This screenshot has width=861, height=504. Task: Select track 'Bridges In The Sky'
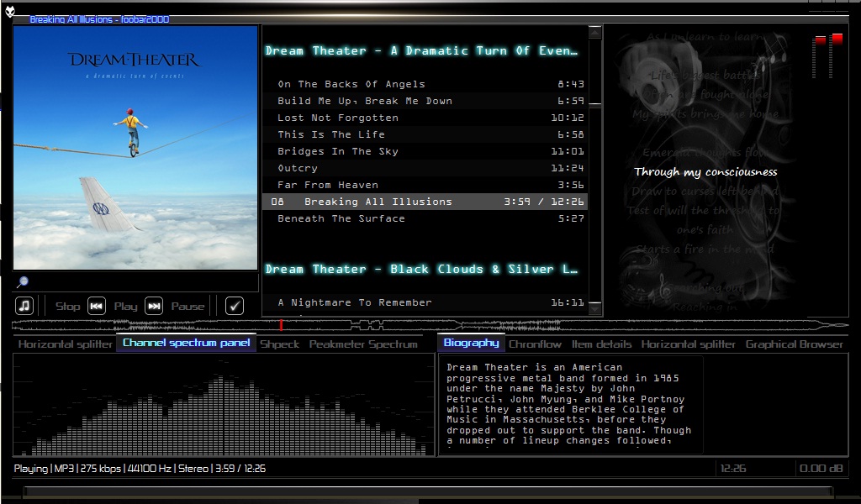(x=425, y=151)
